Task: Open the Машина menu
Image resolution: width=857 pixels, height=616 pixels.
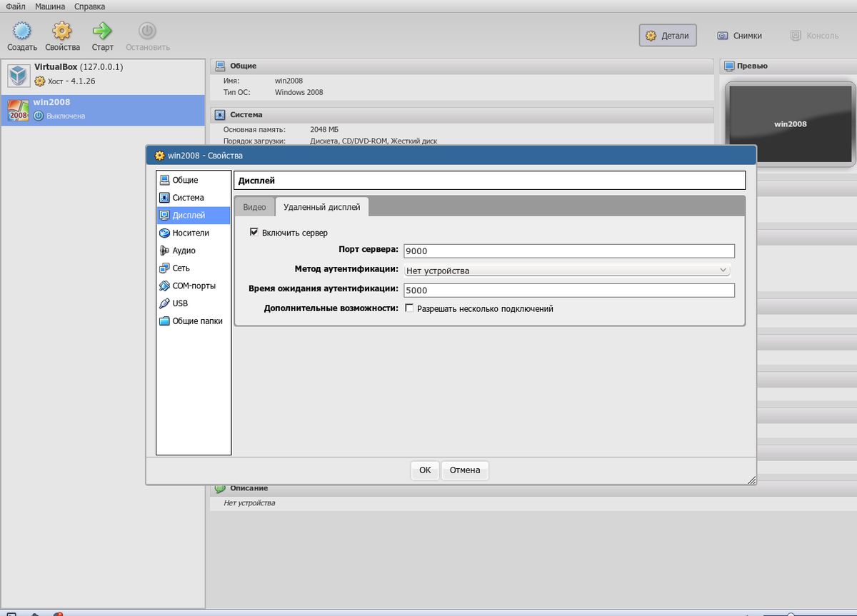Action: click(x=50, y=6)
